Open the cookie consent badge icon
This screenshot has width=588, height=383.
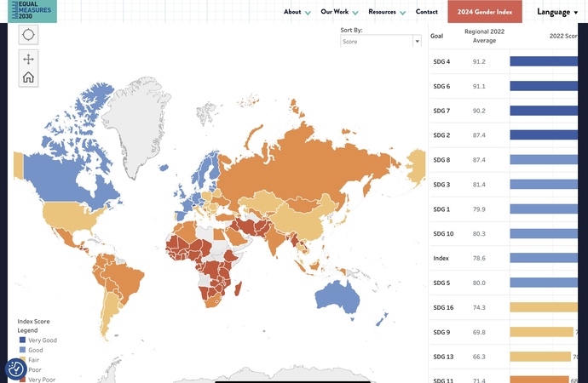15,369
